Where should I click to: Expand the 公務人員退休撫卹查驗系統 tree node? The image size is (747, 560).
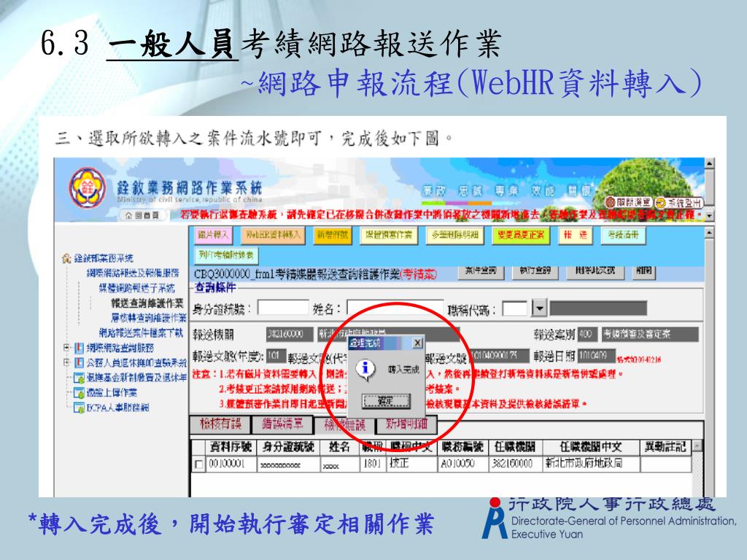pos(66,363)
